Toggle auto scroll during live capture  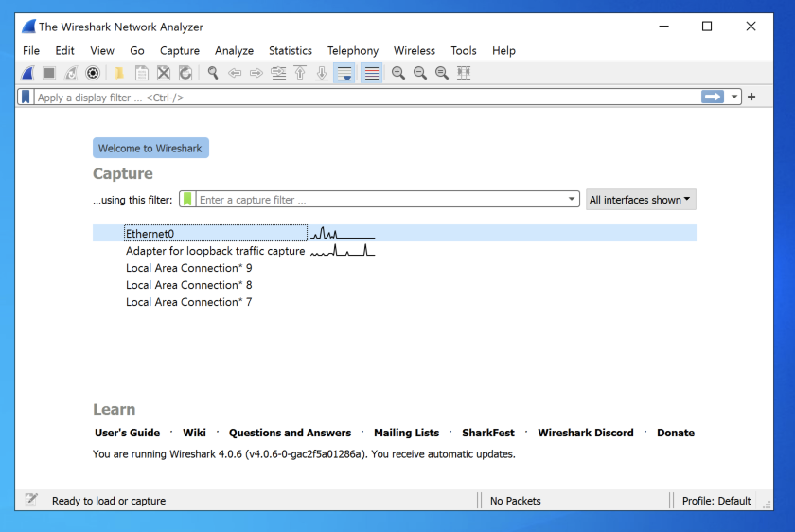point(344,73)
